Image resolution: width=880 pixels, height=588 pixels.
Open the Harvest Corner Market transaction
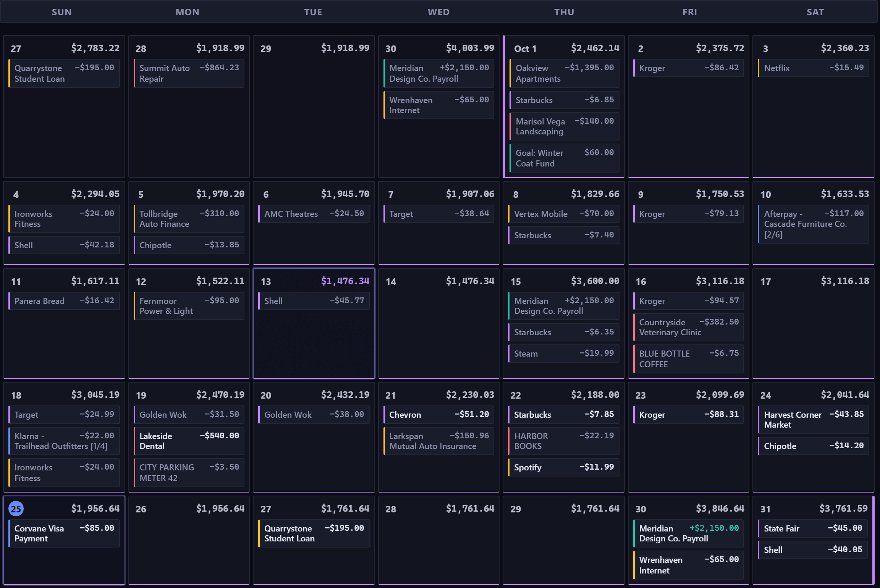pyautogui.click(x=814, y=420)
